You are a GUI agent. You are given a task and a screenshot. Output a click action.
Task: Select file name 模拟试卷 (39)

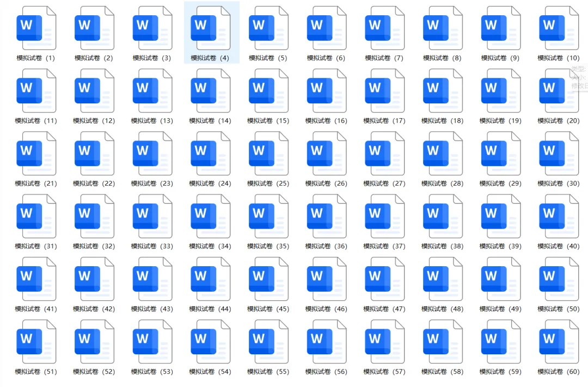pyautogui.click(x=501, y=247)
